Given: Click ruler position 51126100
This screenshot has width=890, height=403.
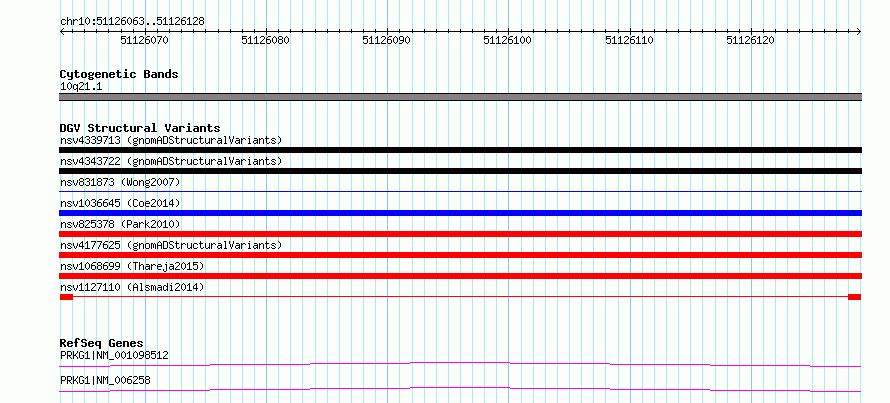Looking at the screenshot, I should (x=507, y=41).
